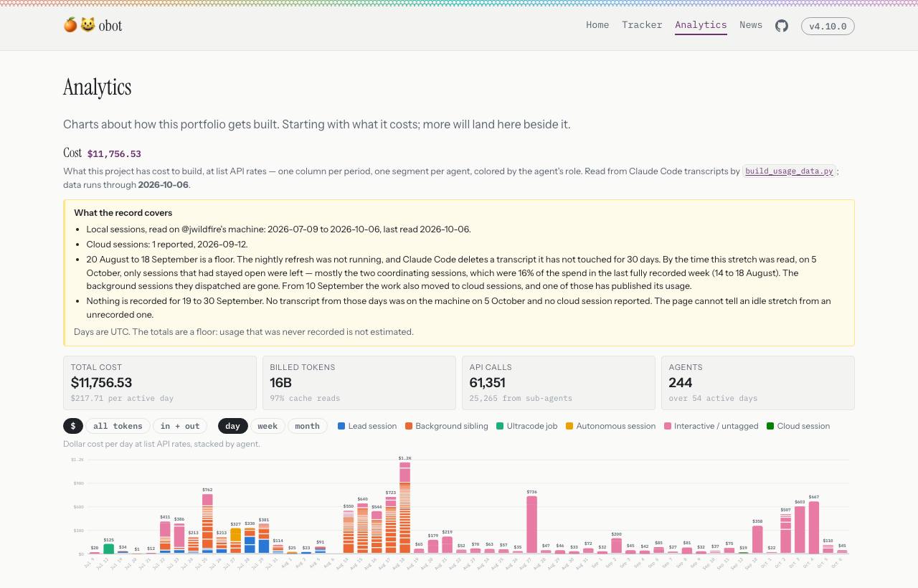Click the green $125 chart bar
The image size is (918, 588).
[108, 549]
